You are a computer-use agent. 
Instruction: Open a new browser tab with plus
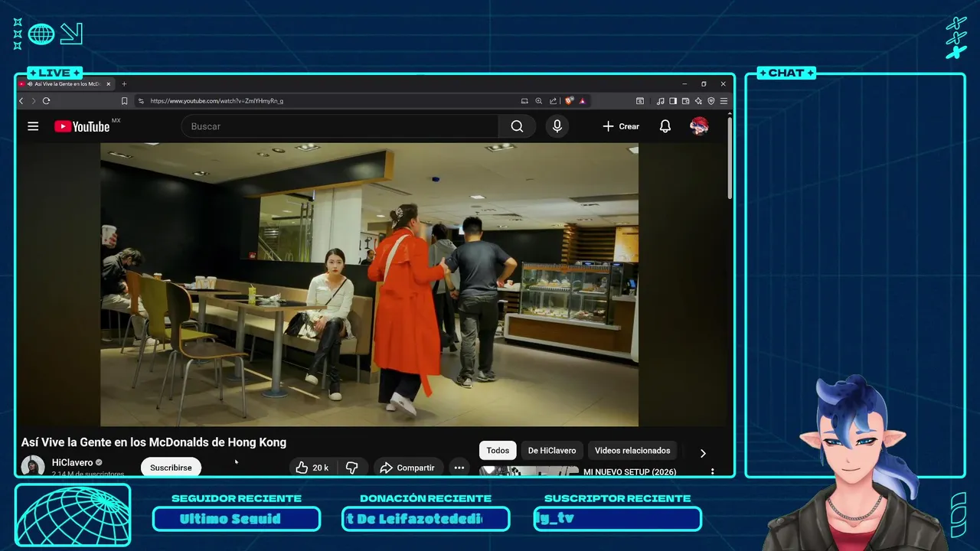[x=124, y=84]
